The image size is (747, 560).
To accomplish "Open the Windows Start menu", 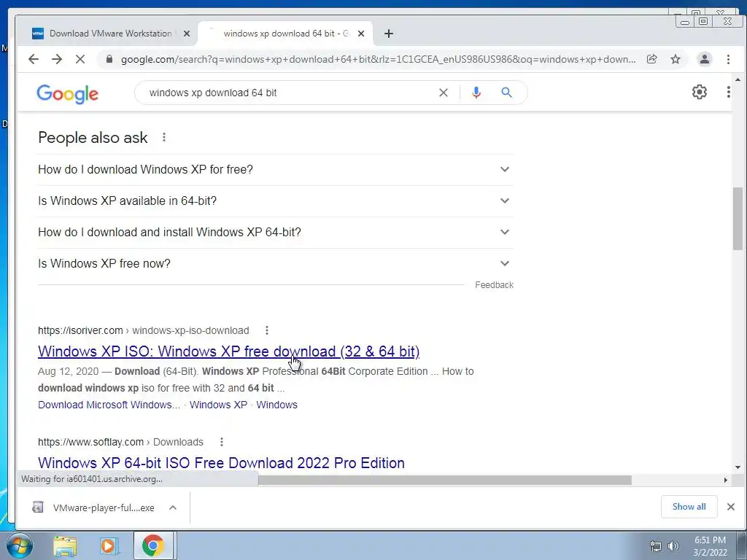I will [20, 545].
